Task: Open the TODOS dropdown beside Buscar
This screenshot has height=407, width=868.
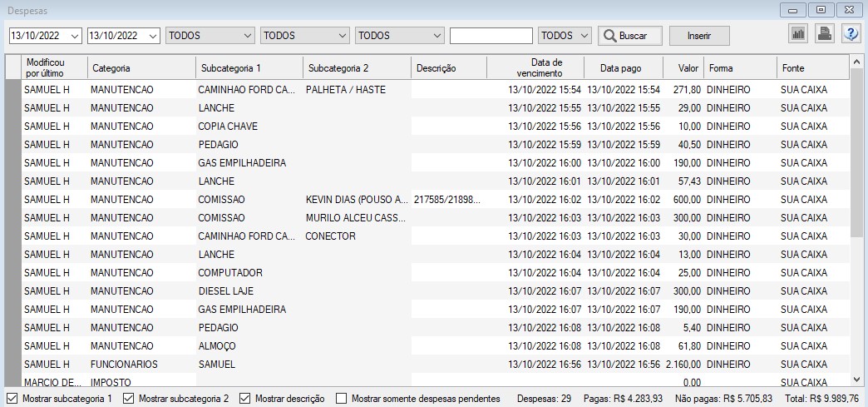Action: 584,36
